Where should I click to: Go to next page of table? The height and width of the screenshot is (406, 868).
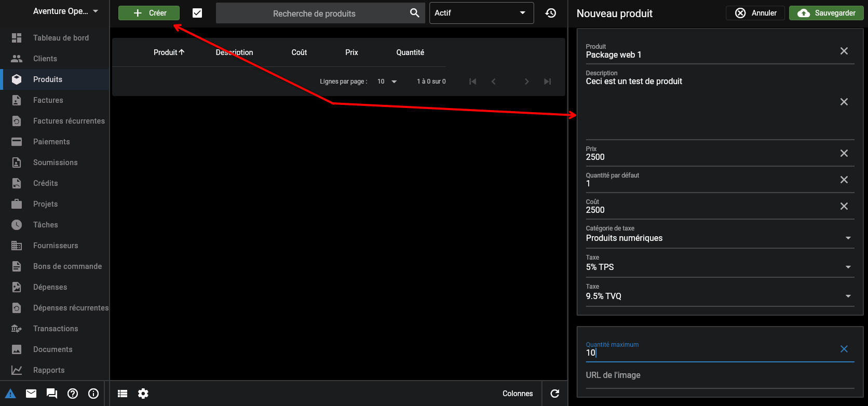pyautogui.click(x=526, y=82)
